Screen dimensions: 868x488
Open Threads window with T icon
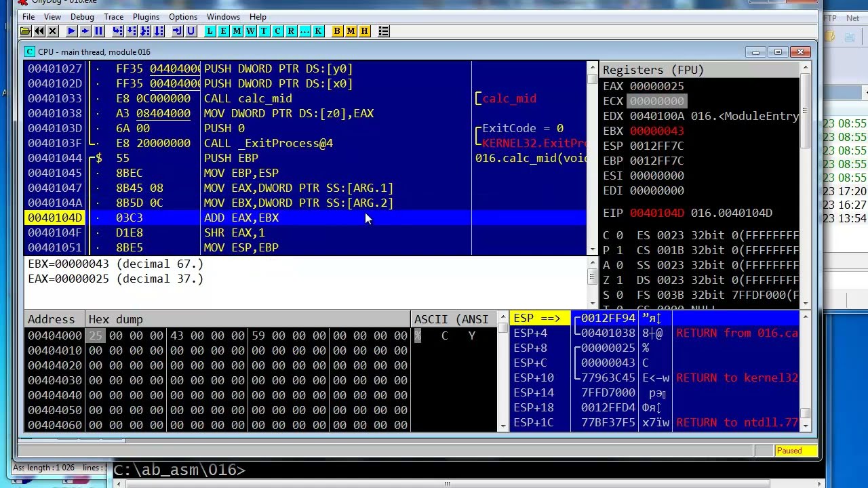264,31
